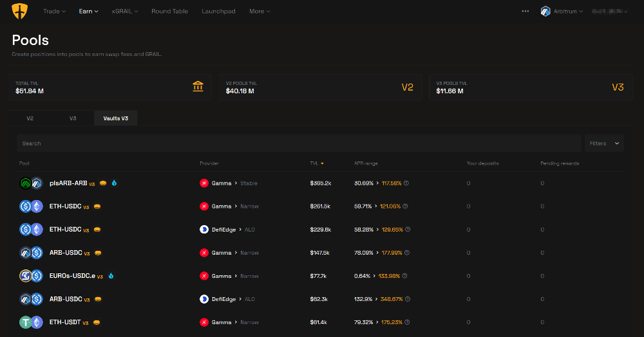Click APR info icon beside 121.06%
Screen dimensions: 644x337
(405, 206)
